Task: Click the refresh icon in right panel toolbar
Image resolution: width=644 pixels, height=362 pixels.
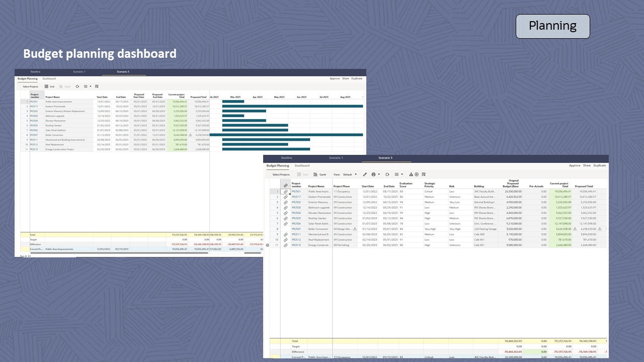Action: tap(387, 174)
